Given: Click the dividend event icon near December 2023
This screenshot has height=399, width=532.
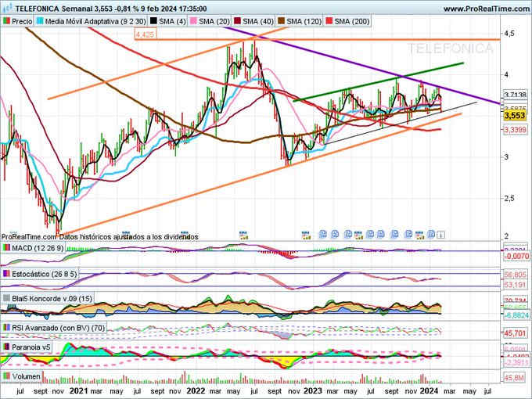Looking at the screenshot, I should pos(419,235).
